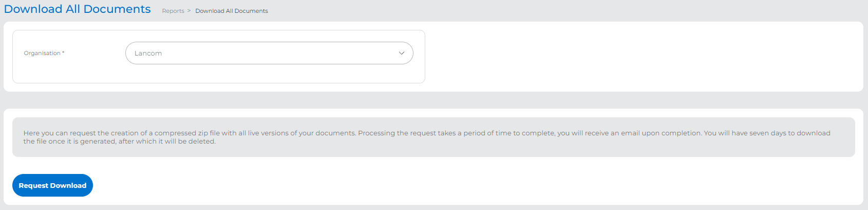The width and height of the screenshot is (868, 210).
Task: Go to Reports via the breadcrumb
Action: [x=173, y=11]
